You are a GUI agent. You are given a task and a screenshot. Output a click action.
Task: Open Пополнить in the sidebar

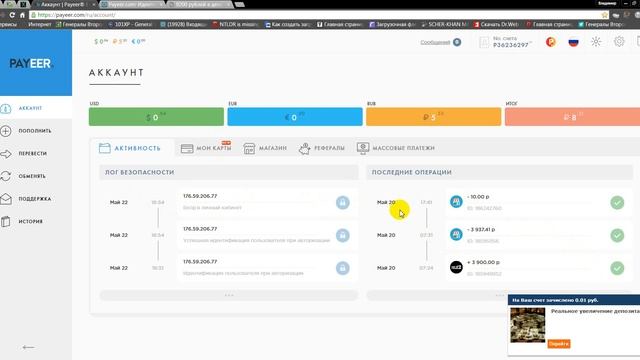pos(35,131)
